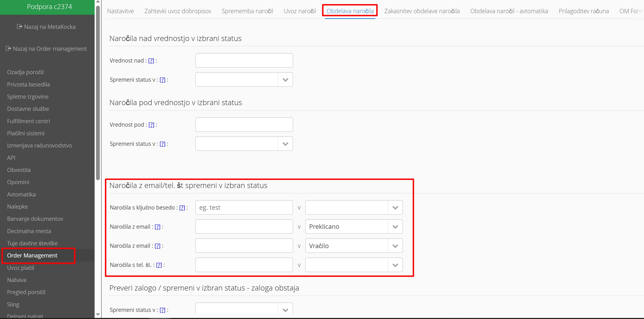Click the Naročila s tel. št. input field
Viewport: 644px width, 319px height.
click(244, 265)
